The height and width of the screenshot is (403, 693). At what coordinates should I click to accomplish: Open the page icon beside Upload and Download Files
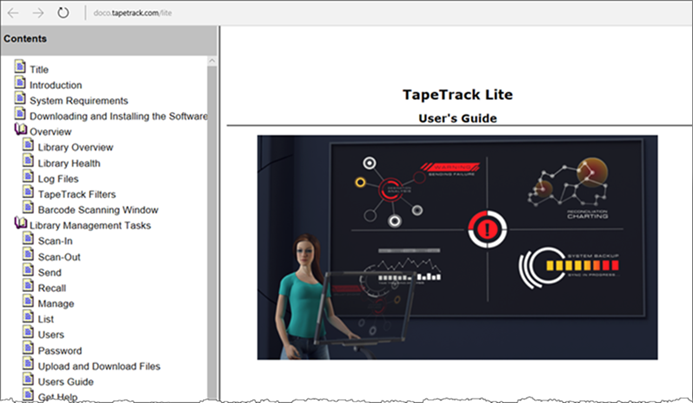pyautogui.click(x=28, y=363)
